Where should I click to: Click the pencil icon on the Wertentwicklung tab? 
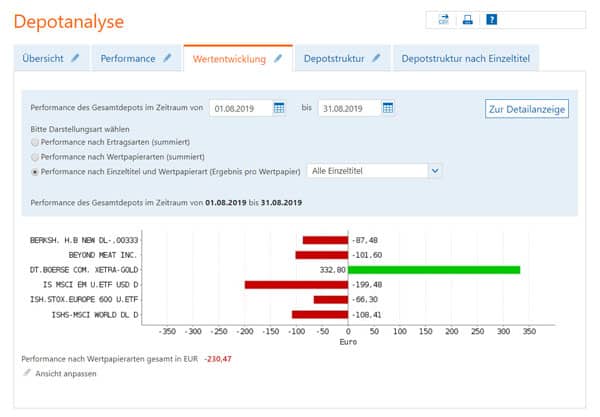pos(278,59)
